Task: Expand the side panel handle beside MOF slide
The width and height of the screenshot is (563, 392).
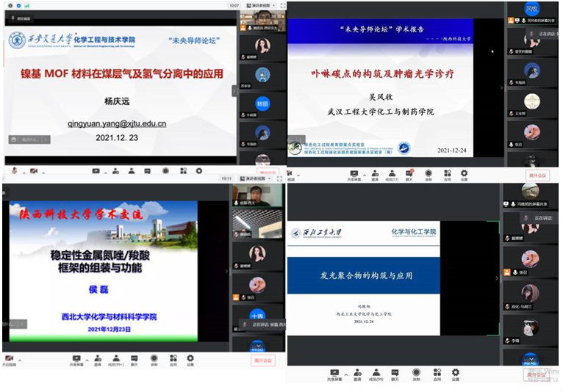Action: [x=234, y=91]
